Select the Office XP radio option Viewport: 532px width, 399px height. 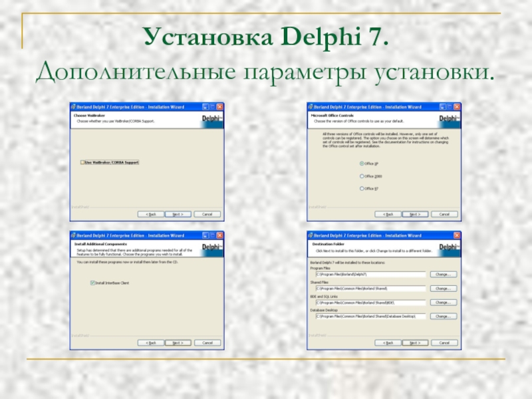[362, 164]
